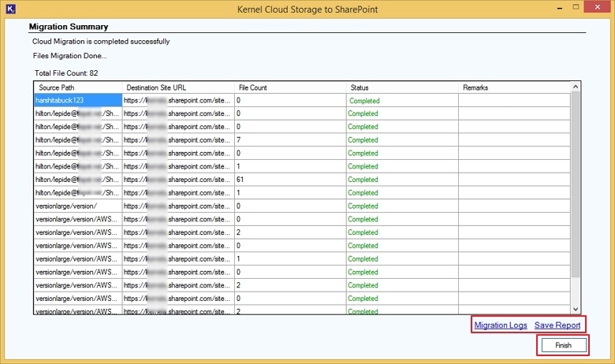The height and width of the screenshot is (364, 615).
Task: Click the Kernel app icon in title bar
Action: tap(10, 9)
